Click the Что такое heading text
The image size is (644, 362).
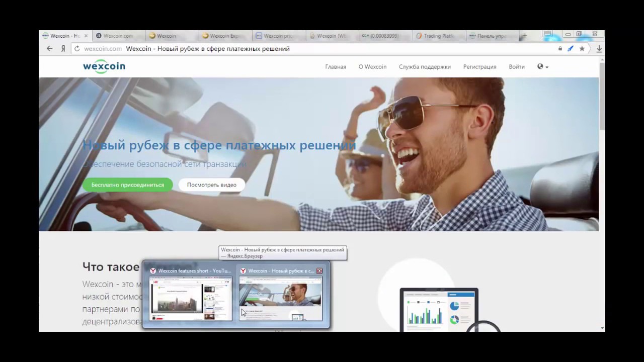(111, 266)
